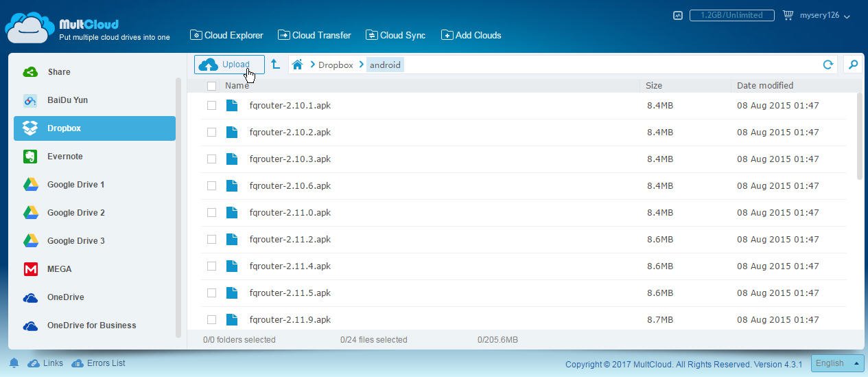Sort files by Date modified column
Viewport: 868px width, 377px height.
765,86
